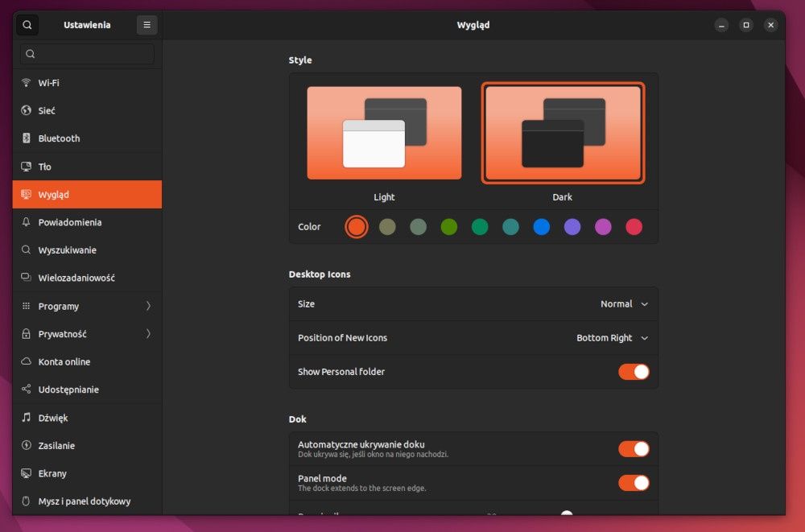Click the share icon beside Udostępnianie
Viewport: 805px width, 532px height.
coord(27,390)
